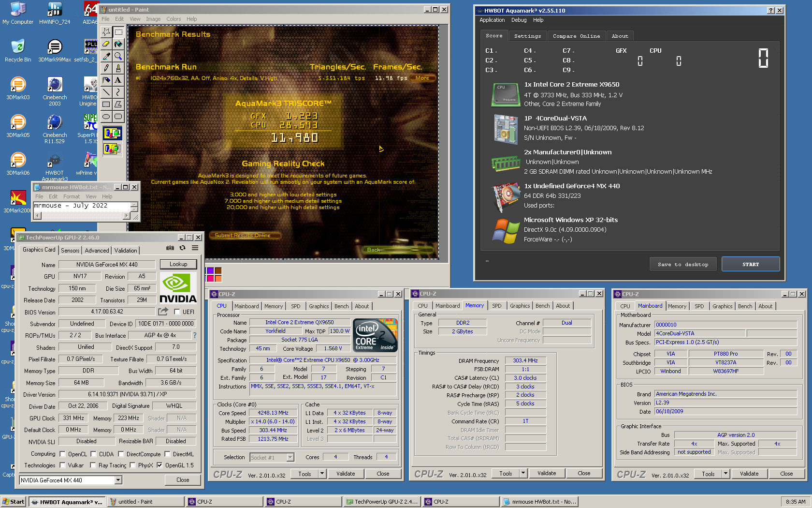This screenshot has height=508, width=812.
Task: Select the Rectangle shape tool in Paint
Action: tap(106, 105)
